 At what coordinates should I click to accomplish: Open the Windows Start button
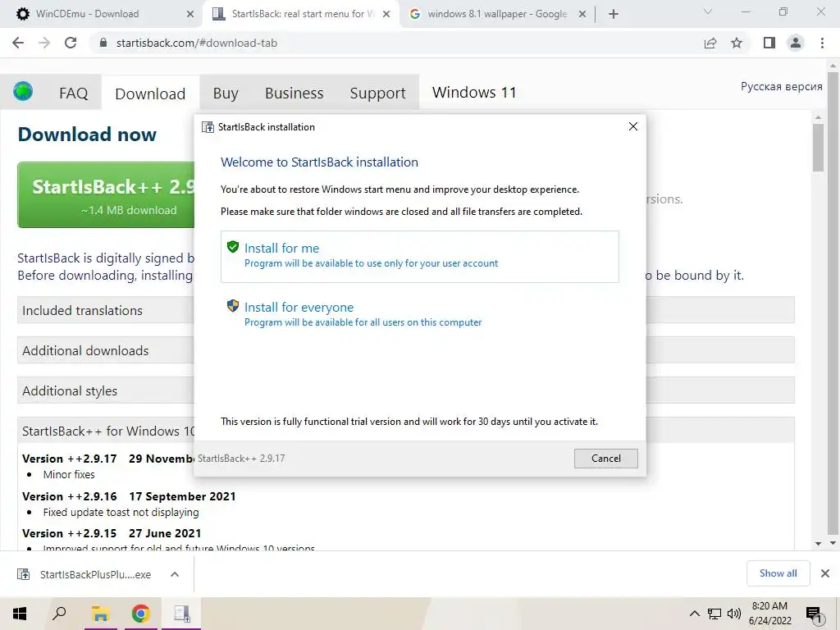click(20, 614)
